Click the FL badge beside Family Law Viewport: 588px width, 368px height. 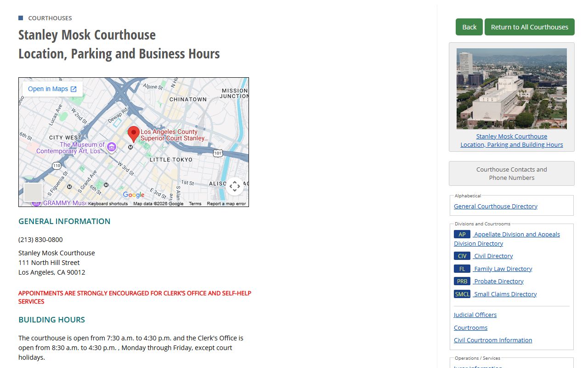462,269
